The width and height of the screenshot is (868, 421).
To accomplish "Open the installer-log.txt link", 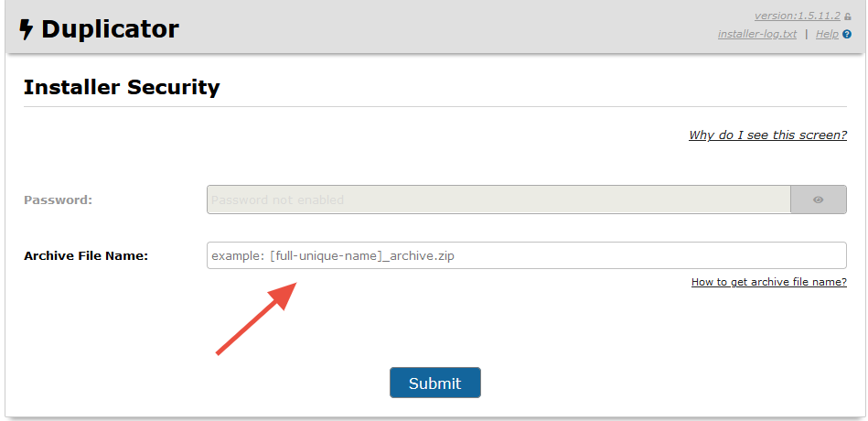I will pyautogui.click(x=757, y=34).
